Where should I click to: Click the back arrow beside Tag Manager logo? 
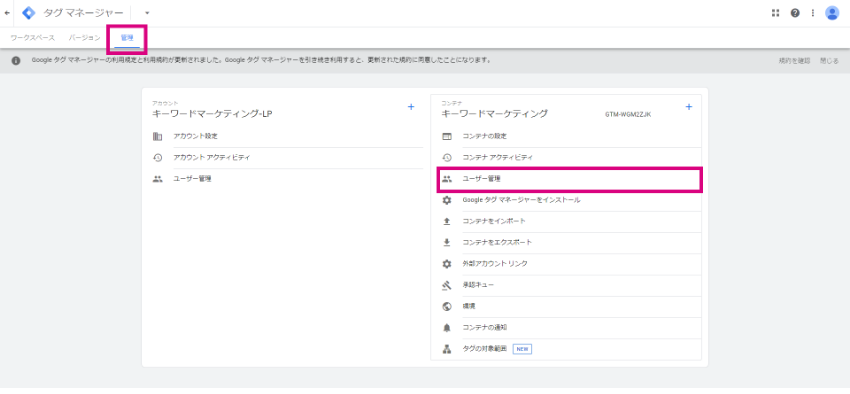pos(7,13)
